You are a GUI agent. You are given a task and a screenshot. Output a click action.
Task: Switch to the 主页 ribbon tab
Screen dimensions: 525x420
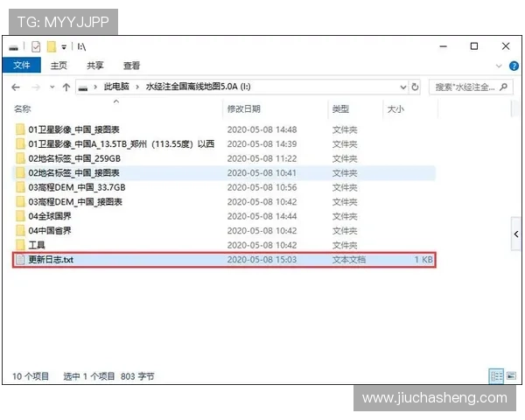pos(59,66)
